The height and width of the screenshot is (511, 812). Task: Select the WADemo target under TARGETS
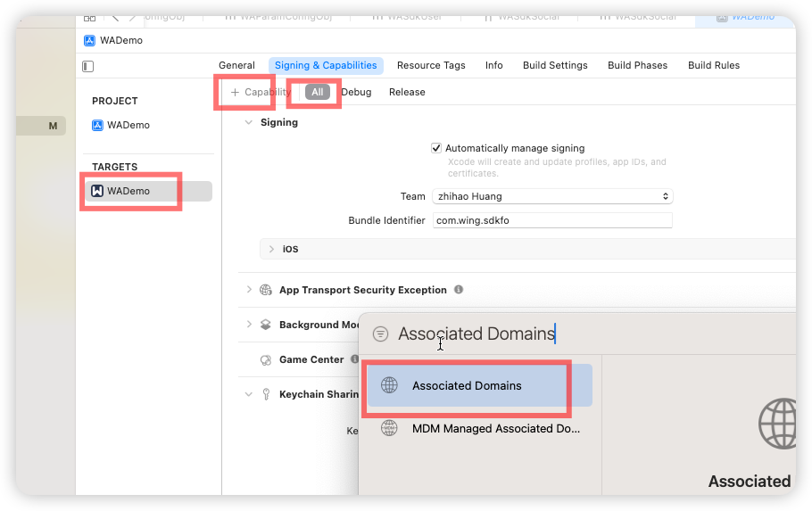(x=148, y=191)
